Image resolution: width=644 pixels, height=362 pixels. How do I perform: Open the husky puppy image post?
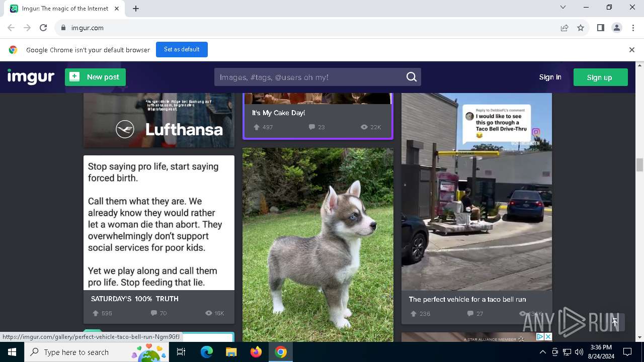coord(318,245)
